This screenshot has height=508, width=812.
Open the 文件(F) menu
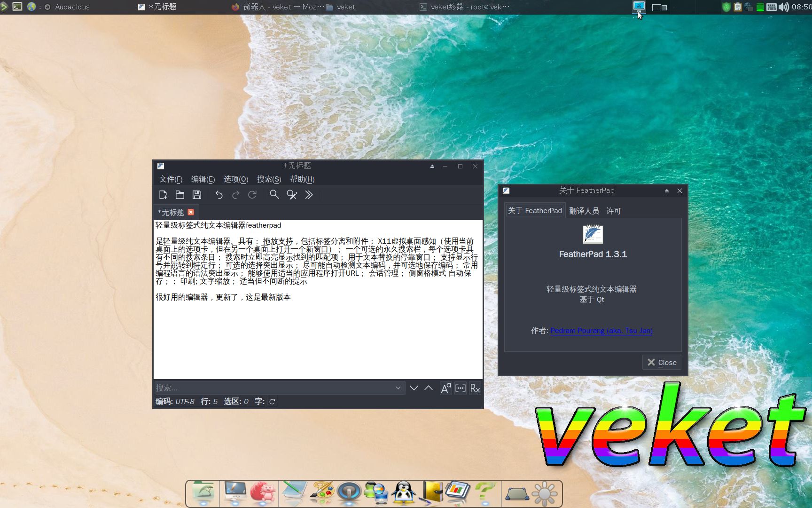tap(171, 179)
